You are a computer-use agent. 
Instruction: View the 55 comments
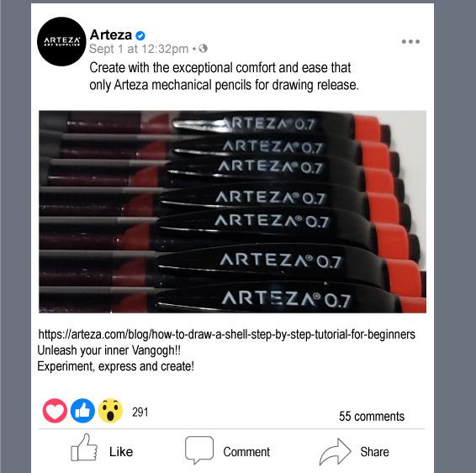[372, 417]
